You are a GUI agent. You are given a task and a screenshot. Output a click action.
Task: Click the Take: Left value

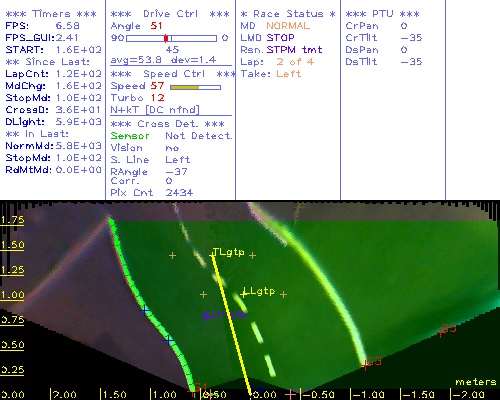[x=289, y=74]
